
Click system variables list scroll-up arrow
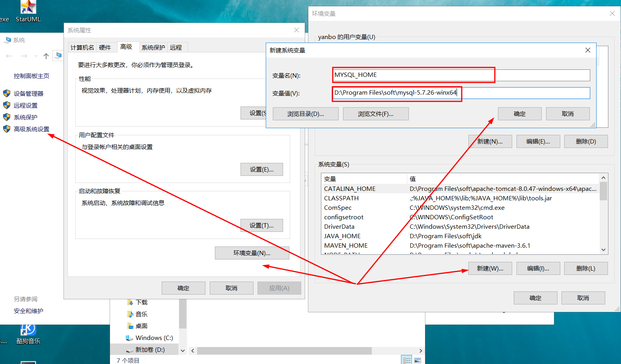click(603, 178)
